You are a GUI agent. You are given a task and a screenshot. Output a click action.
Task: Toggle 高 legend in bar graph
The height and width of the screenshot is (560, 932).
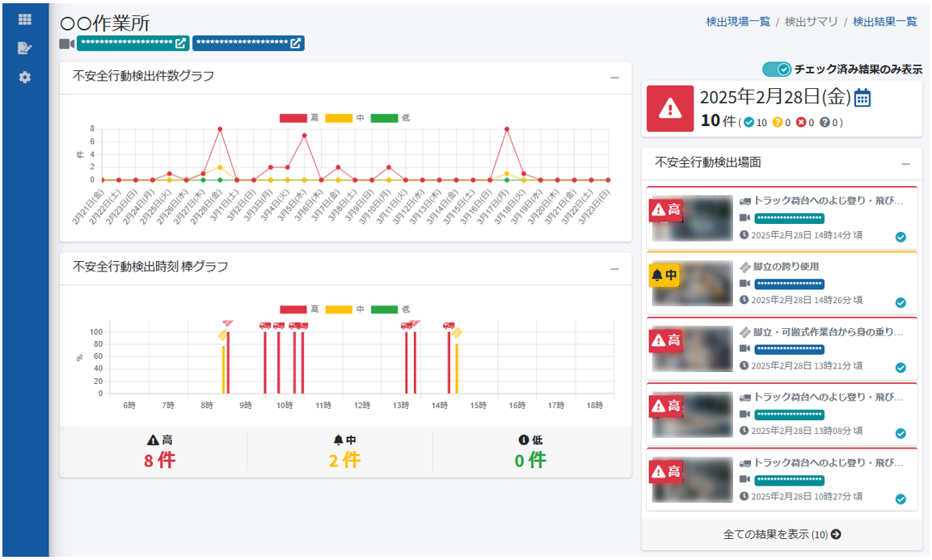pyautogui.click(x=299, y=309)
